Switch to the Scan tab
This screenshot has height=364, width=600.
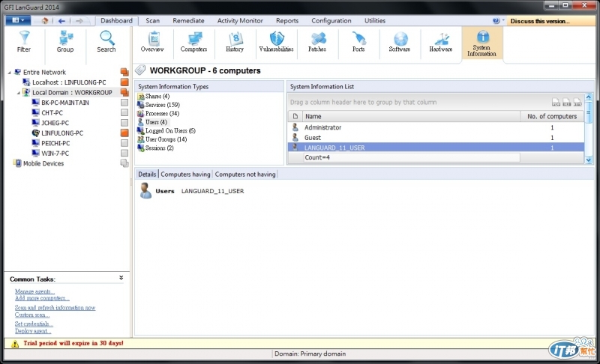point(152,21)
